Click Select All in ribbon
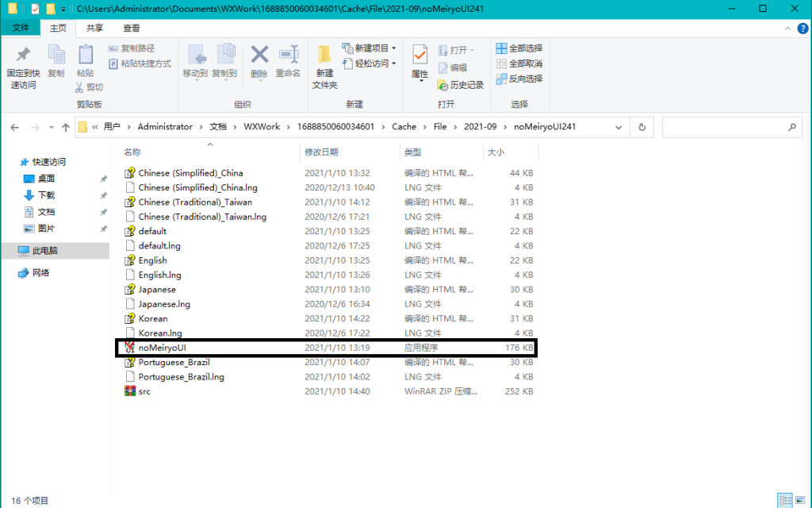This screenshot has width=812, height=508. pos(519,48)
